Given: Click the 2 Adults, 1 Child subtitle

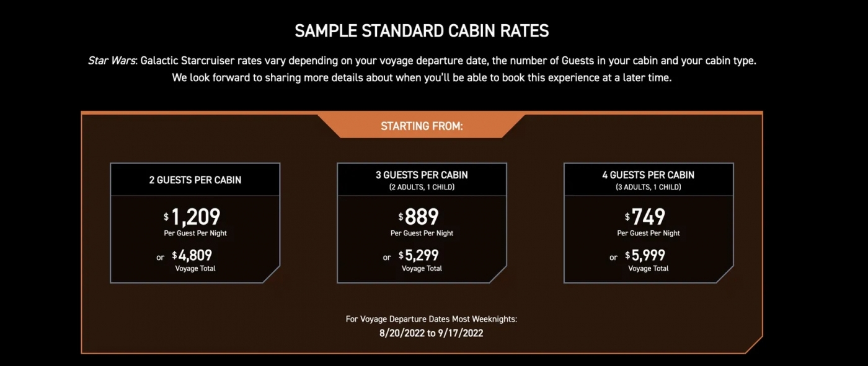Looking at the screenshot, I should 422,187.
